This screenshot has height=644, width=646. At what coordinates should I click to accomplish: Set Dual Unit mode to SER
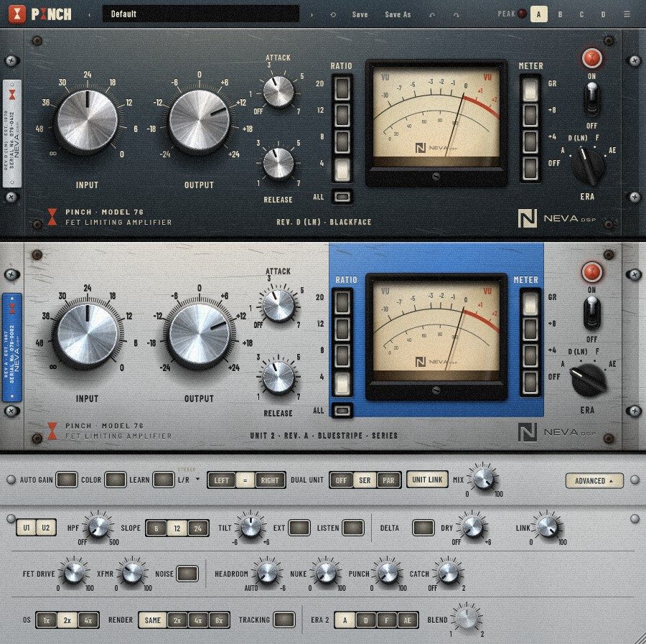coord(365,480)
